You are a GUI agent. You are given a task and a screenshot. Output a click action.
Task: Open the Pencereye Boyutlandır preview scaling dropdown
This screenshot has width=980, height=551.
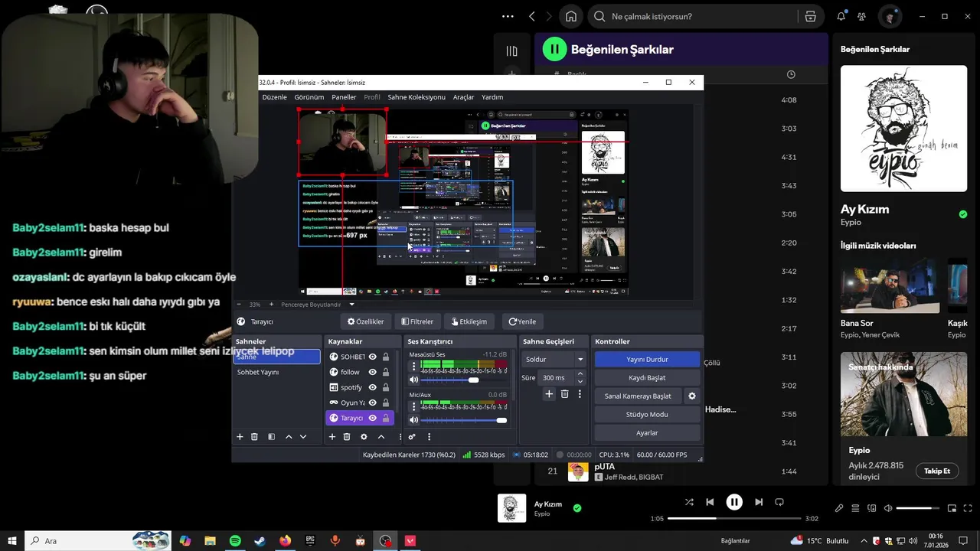352,305
